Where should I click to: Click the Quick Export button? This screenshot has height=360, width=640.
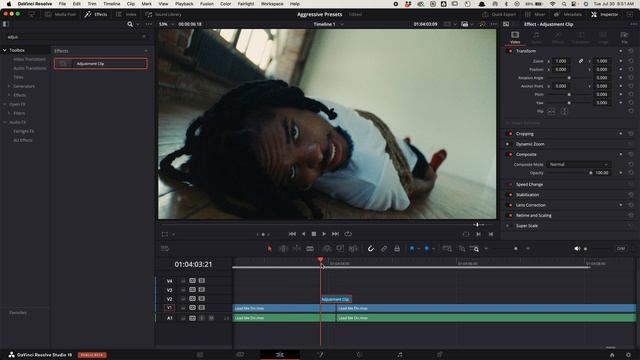coord(499,14)
